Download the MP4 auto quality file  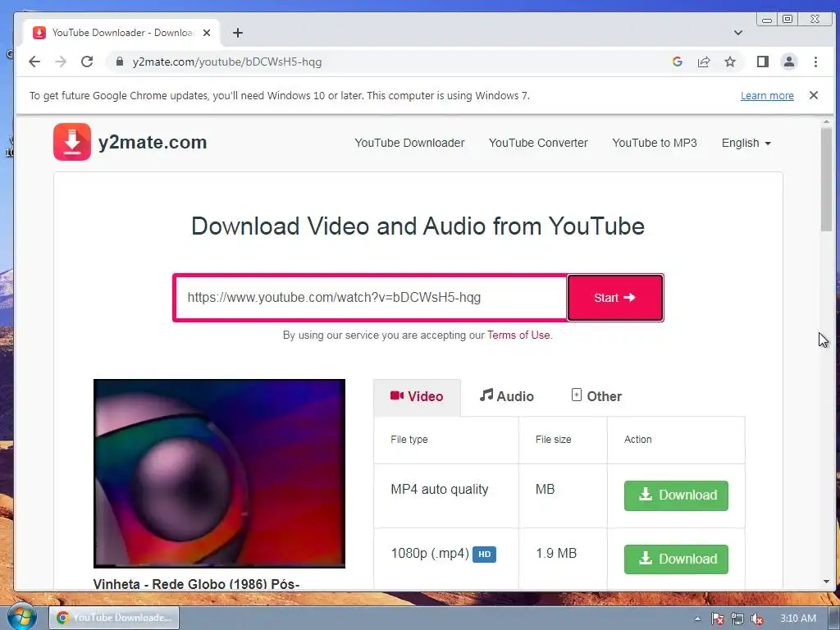(676, 495)
